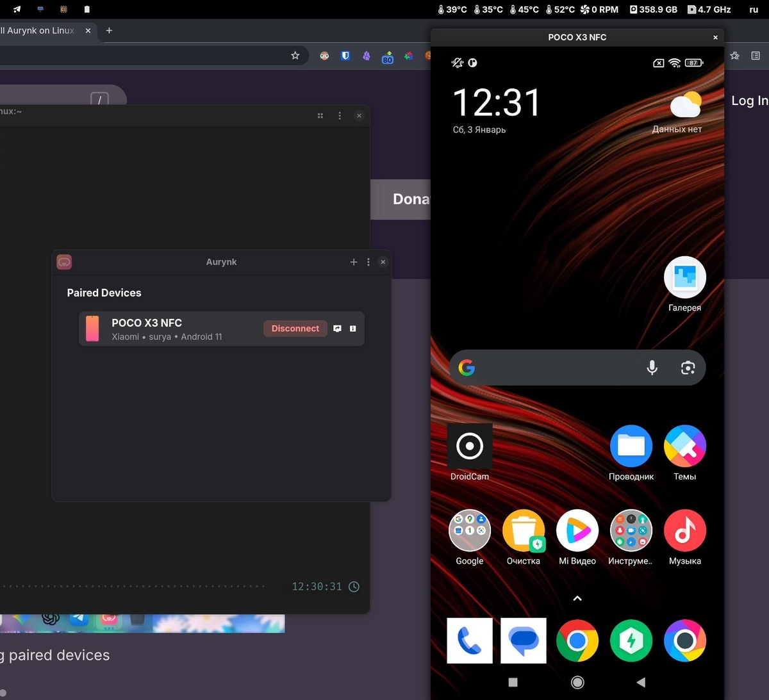This screenshot has height=700, width=769.
Task: Bookmark the page with the star icon
Action: tap(295, 56)
